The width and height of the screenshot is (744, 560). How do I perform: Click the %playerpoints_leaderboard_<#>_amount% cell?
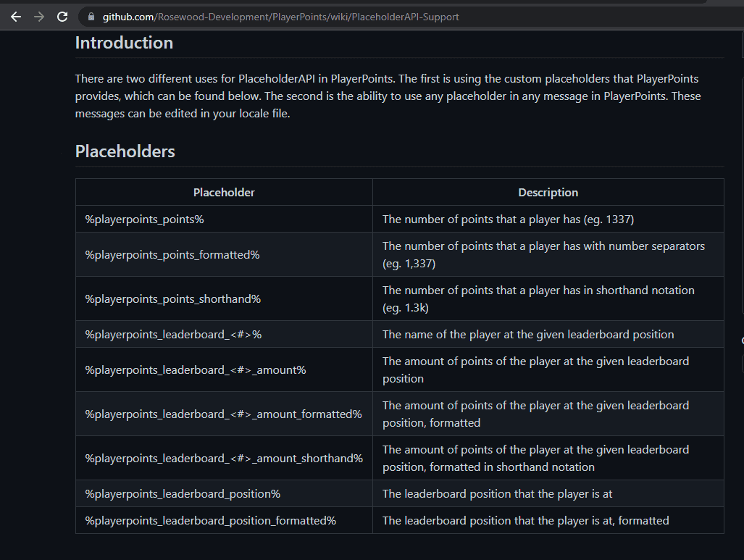click(196, 369)
